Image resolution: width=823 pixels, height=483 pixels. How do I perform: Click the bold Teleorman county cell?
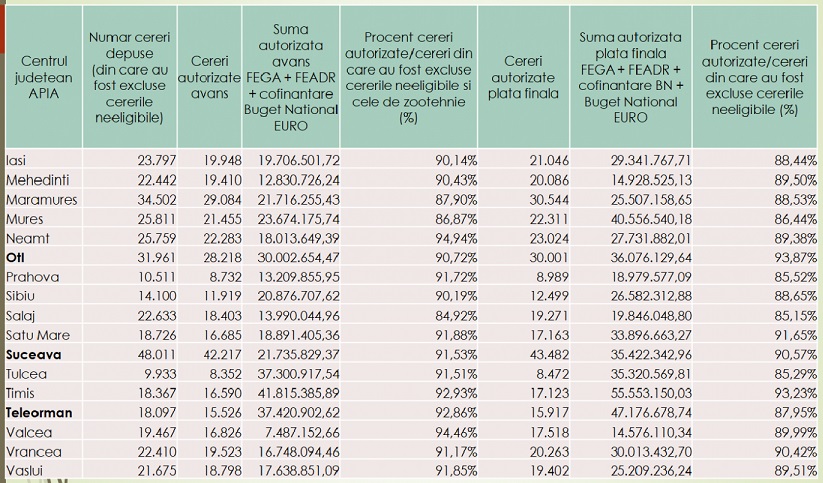39,413
